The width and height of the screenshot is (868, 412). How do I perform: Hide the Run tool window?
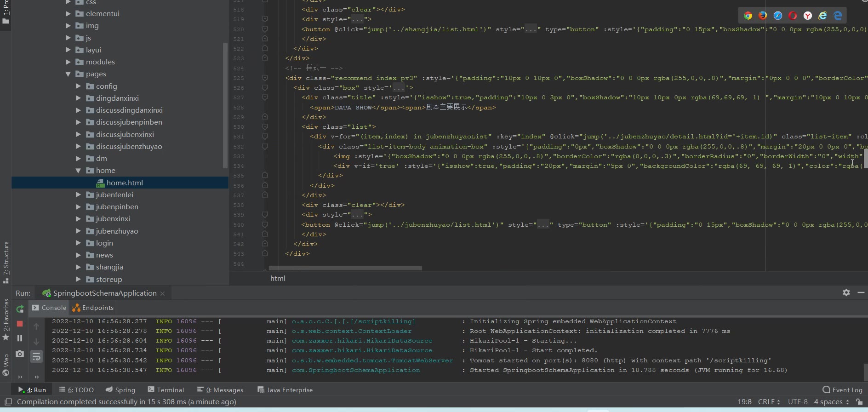pyautogui.click(x=861, y=292)
